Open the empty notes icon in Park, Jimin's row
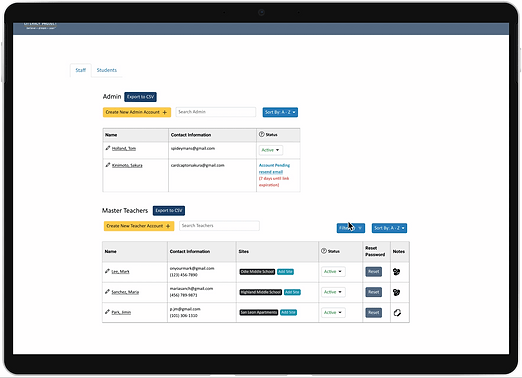Viewport: 522px width, 378px height. 397,313
